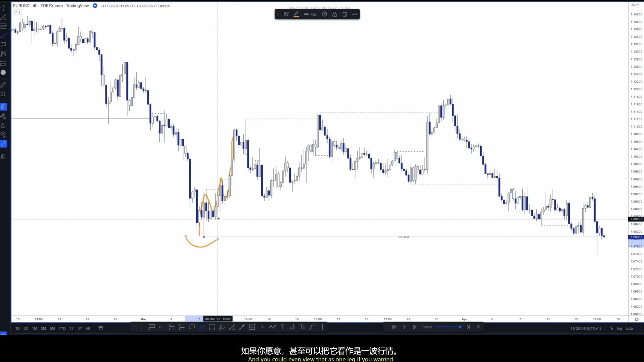Select the text tool in favorites bar
This screenshot has height=362, width=644.
click(x=282, y=327)
